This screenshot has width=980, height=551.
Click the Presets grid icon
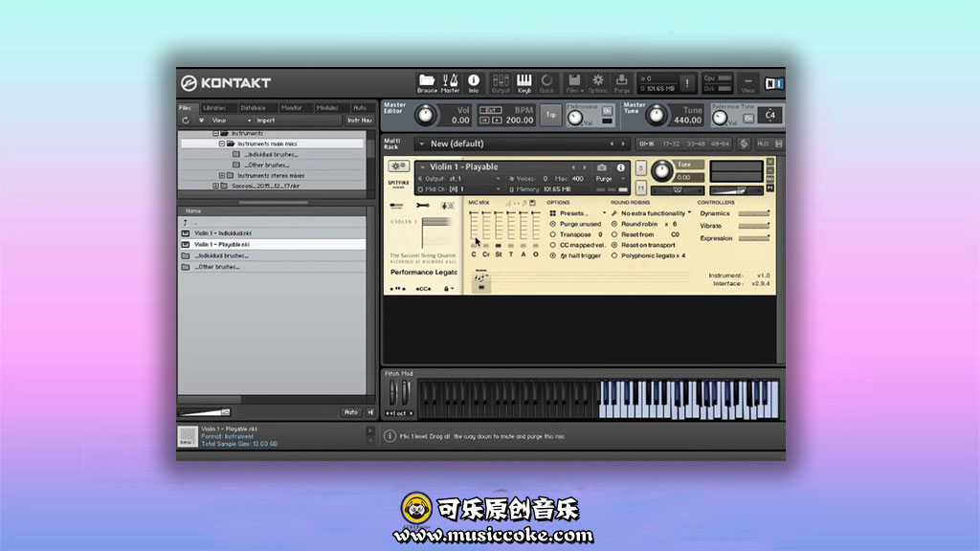pos(552,213)
